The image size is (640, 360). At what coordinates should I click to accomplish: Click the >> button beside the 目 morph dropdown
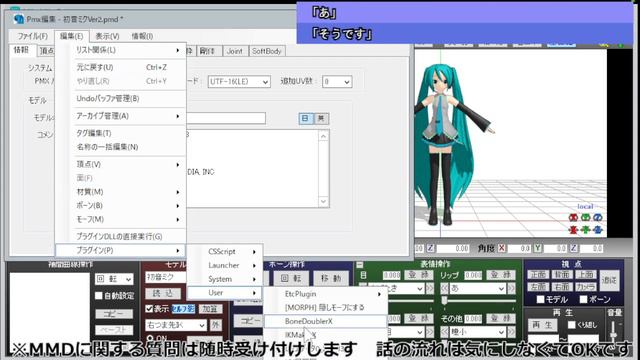(430, 289)
